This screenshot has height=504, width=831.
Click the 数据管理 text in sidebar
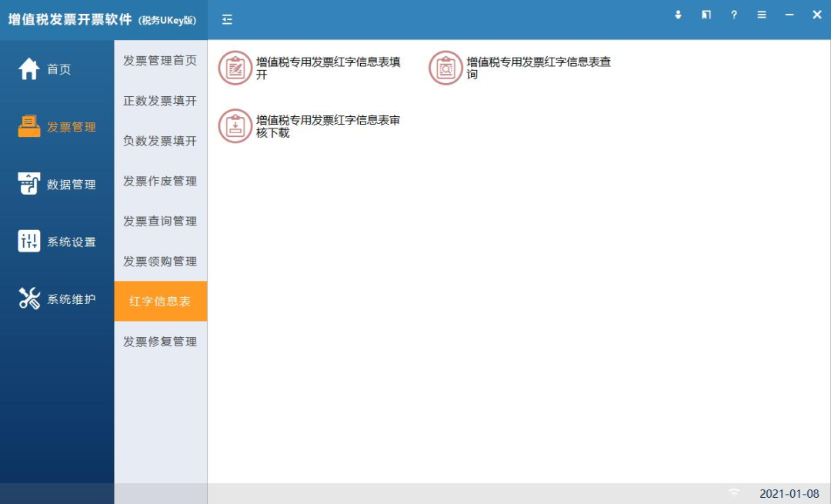[72, 185]
